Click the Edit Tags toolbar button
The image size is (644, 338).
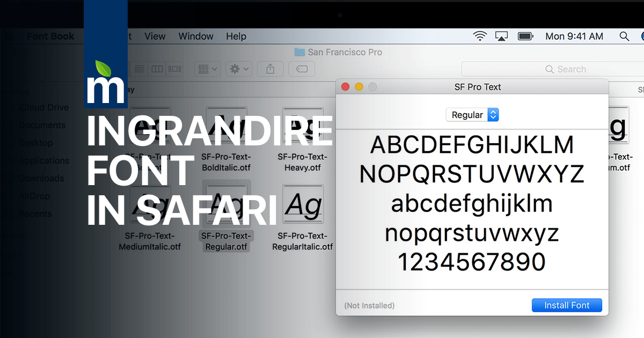302,69
